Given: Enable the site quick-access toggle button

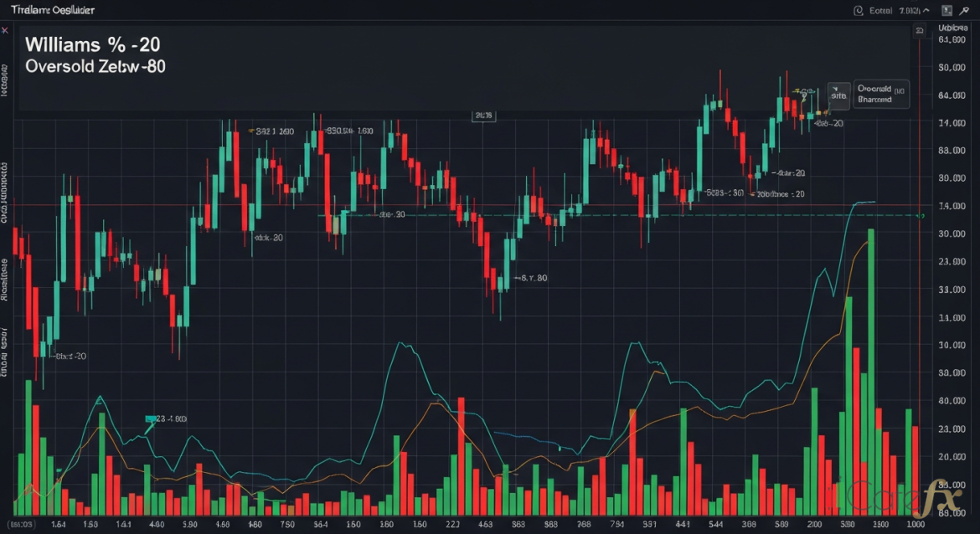Looking at the screenshot, I should (x=838, y=96).
